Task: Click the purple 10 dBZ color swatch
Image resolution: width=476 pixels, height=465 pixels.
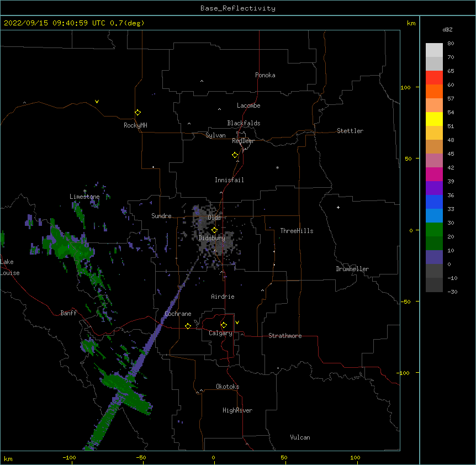Action: pos(434,257)
